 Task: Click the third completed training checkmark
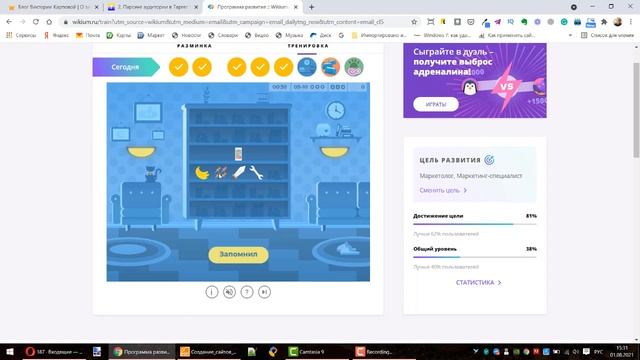pyautogui.click(x=284, y=67)
